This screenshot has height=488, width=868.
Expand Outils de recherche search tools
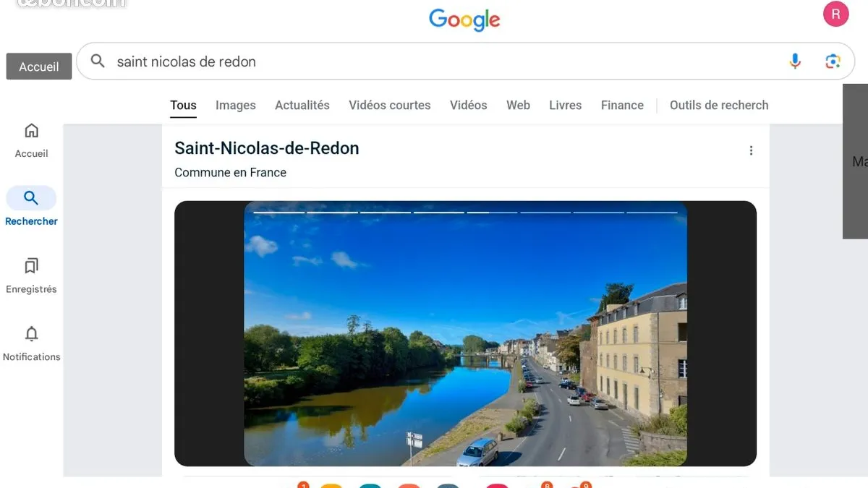tap(719, 106)
